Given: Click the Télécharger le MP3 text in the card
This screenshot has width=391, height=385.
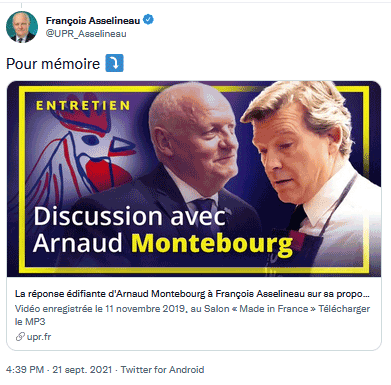Looking at the screenshot, I should point(192,315).
